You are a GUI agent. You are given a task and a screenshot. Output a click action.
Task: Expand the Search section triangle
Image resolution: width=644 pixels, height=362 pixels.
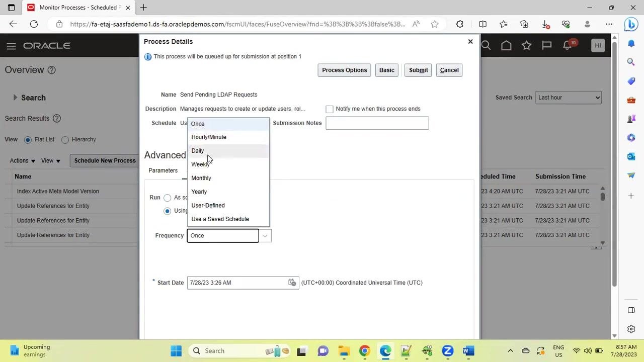click(15, 98)
